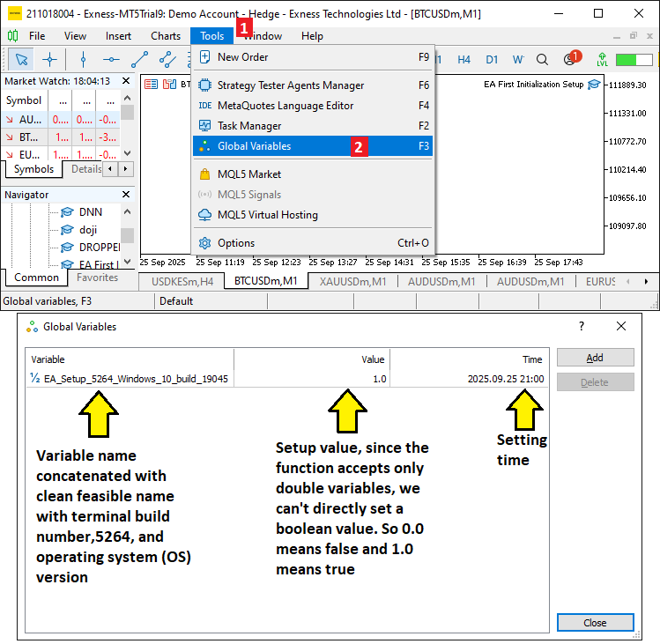The width and height of the screenshot is (660, 644).
Task: Click the help question mark in dialog
Action: point(582,326)
